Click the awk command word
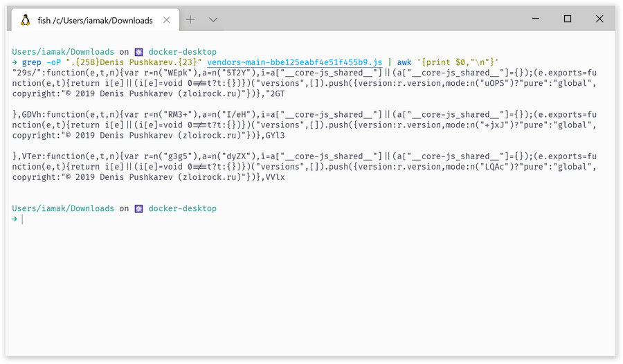This screenshot has width=623, height=364. 404,62
